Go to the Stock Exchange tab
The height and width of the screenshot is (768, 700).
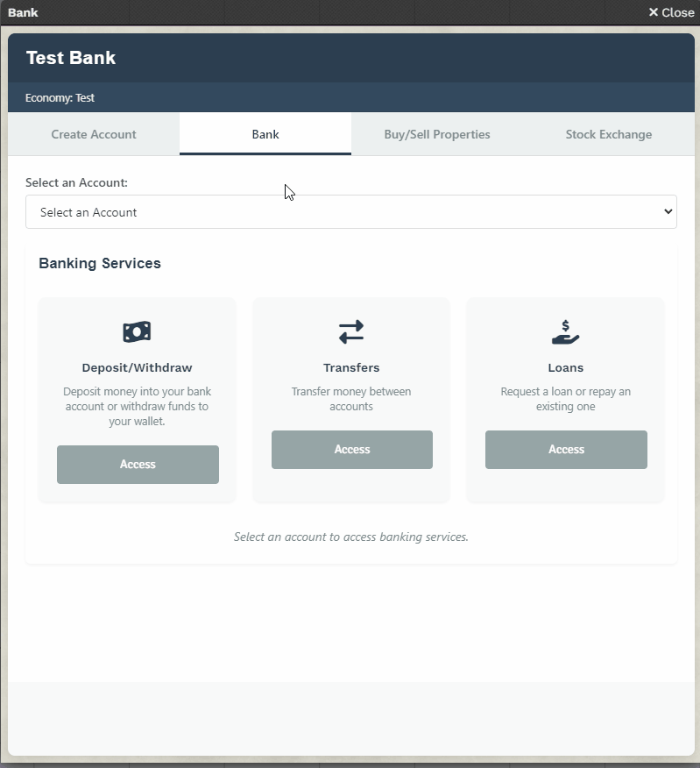(x=609, y=134)
